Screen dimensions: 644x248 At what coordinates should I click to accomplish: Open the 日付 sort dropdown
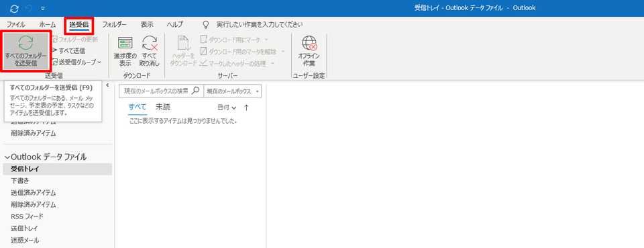coord(227,108)
